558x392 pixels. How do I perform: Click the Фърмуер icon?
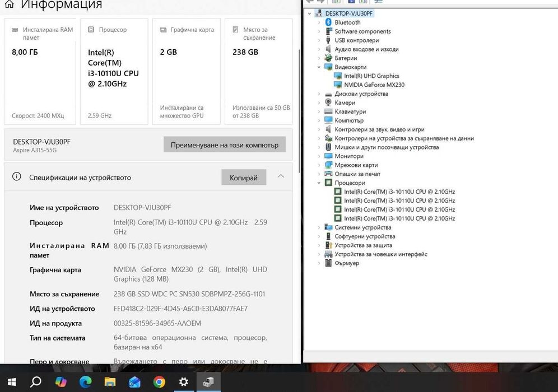click(x=328, y=263)
